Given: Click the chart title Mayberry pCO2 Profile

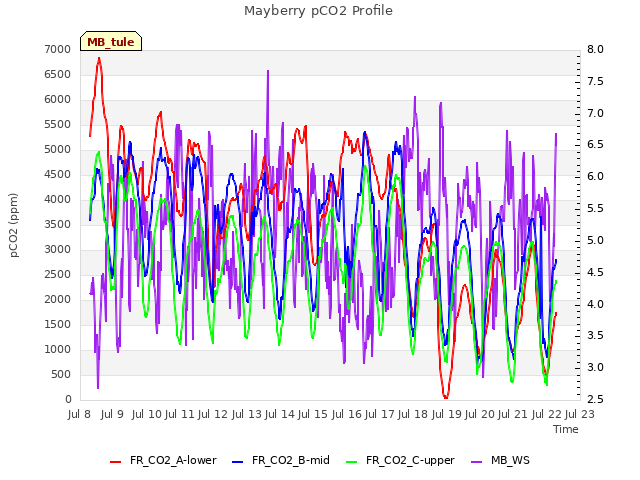Looking at the screenshot, I should click(318, 11).
